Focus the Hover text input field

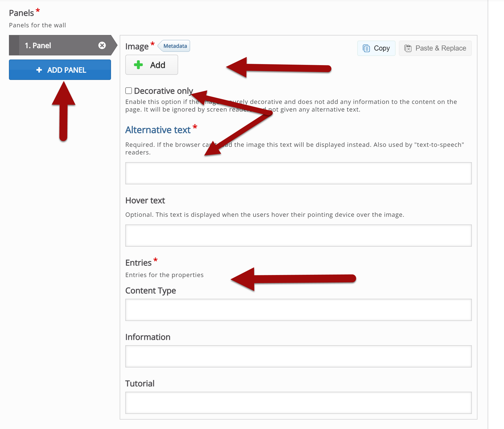pyautogui.click(x=298, y=235)
